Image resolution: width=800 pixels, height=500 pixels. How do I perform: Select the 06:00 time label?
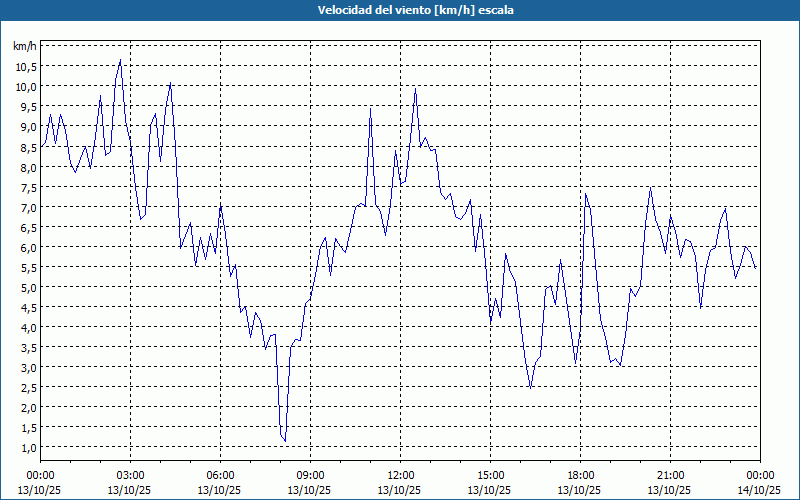220,475
